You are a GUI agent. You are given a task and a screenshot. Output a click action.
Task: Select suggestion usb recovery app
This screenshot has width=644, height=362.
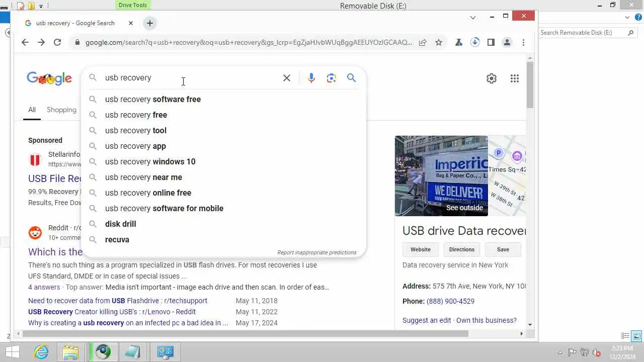pyautogui.click(x=224, y=146)
